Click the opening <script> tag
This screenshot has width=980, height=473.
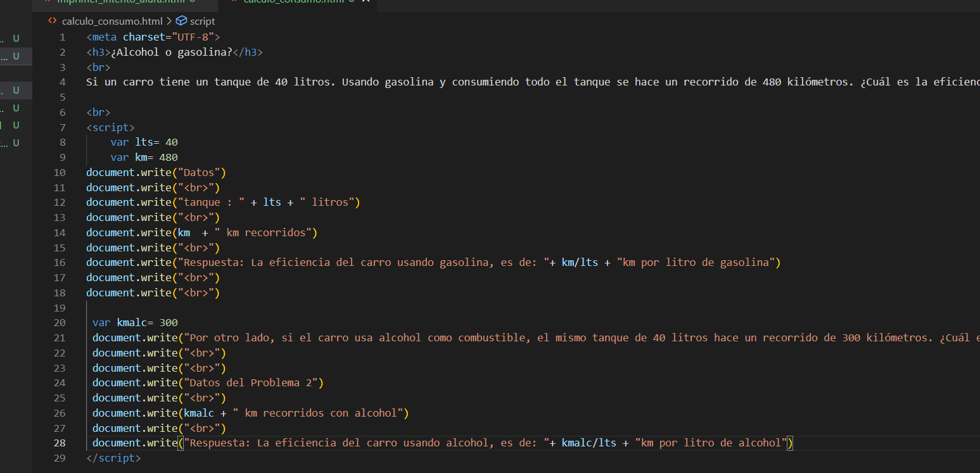(110, 127)
